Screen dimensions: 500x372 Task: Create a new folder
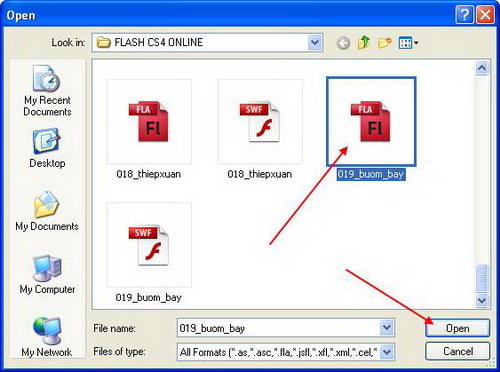(x=384, y=43)
